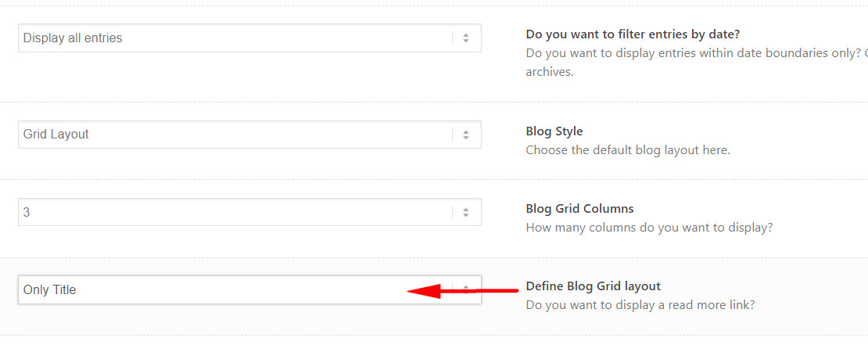The image size is (868, 345).
Task: Click the 'Blog Style' label
Action: (x=554, y=131)
